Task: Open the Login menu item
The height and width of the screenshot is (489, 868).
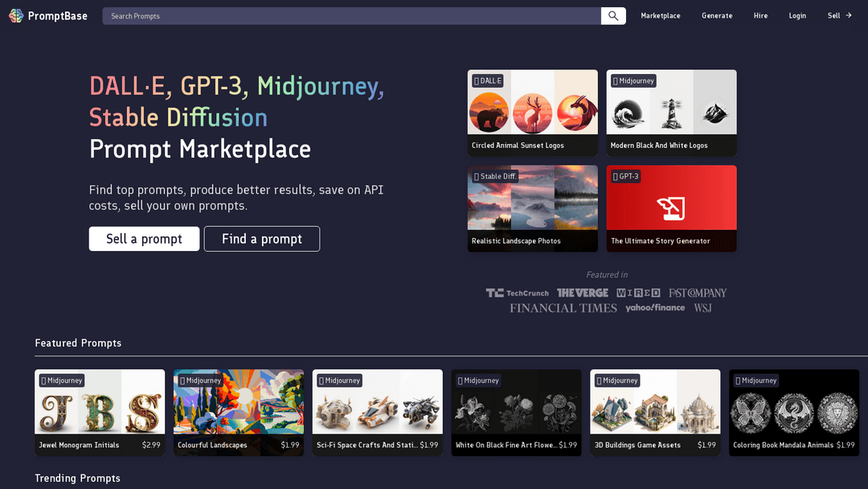Action: coord(797,15)
